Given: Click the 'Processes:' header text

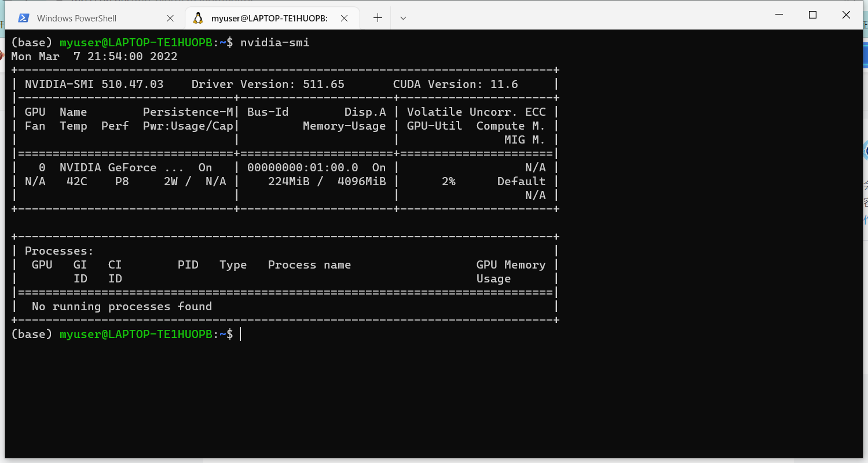Looking at the screenshot, I should 58,251.
